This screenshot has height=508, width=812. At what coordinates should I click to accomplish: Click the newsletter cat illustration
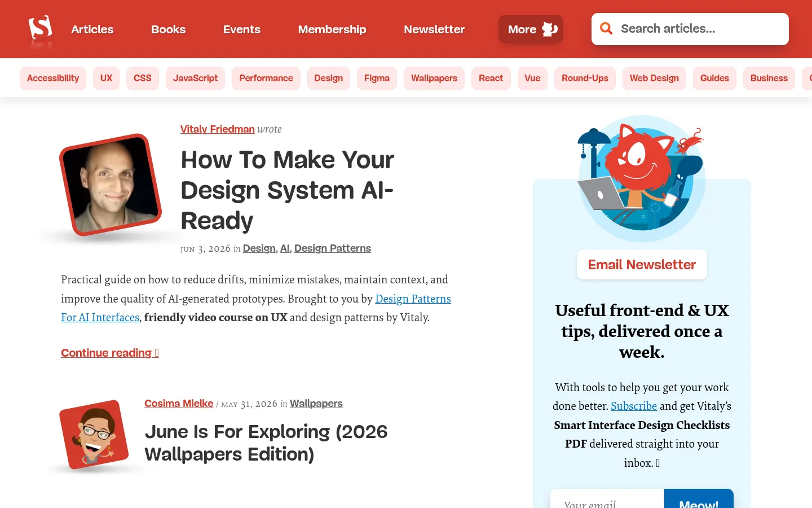pos(642,178)
